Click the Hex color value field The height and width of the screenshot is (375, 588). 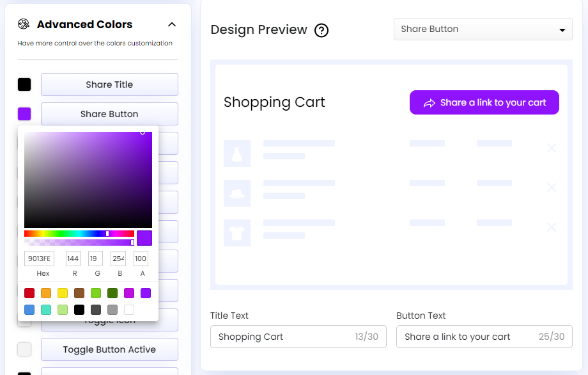pos(39,259)
